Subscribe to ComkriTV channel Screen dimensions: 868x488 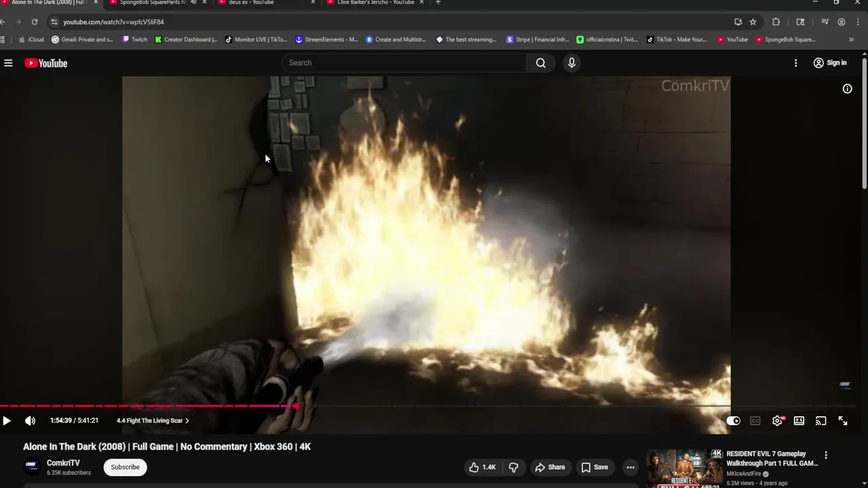125,467
